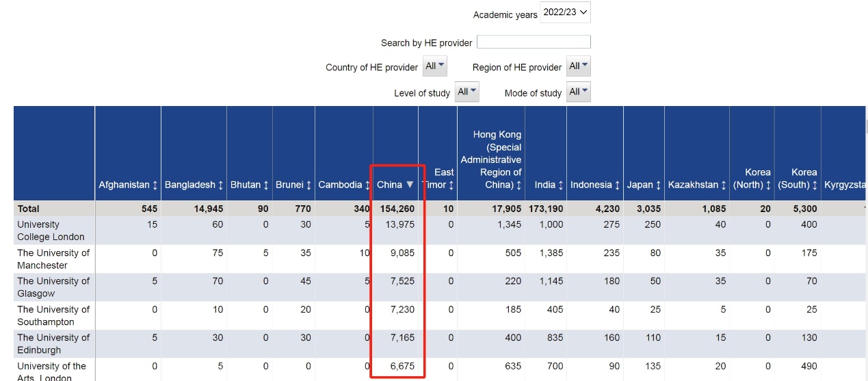
Task: Click Glasgow India value 1,145
Action: 551,280
